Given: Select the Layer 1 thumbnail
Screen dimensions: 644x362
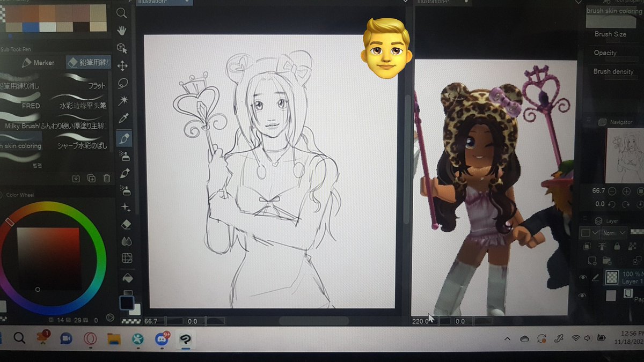Looking at the screenshot, I should pyautogui.click(x=612, y=277).
